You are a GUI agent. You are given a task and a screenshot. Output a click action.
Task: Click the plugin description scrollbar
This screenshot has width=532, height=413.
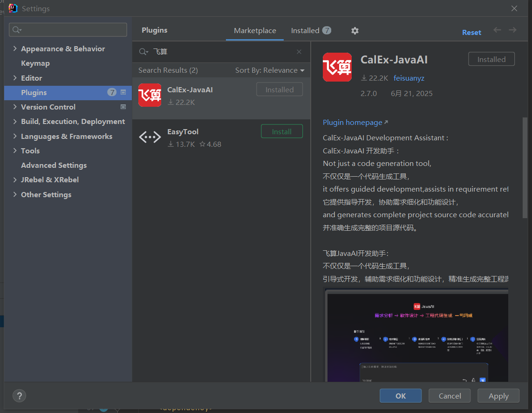[x=525, y=168]
